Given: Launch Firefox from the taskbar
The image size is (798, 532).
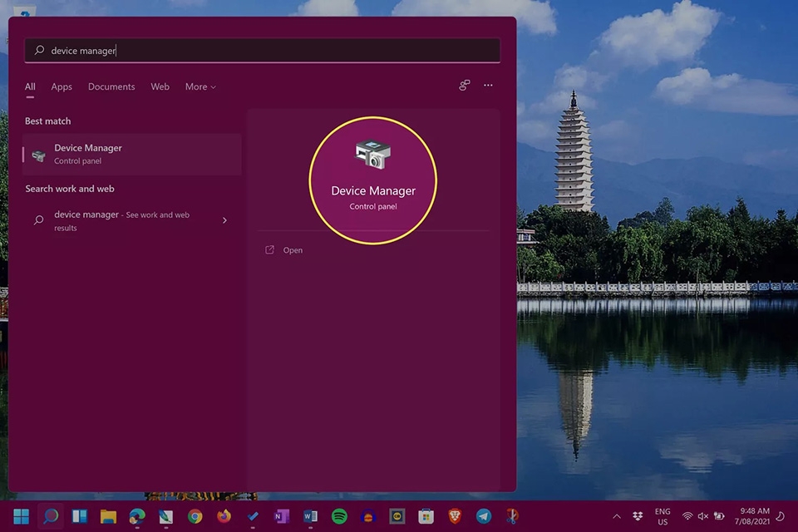Looking at the screenshot, I should point(223,516).
